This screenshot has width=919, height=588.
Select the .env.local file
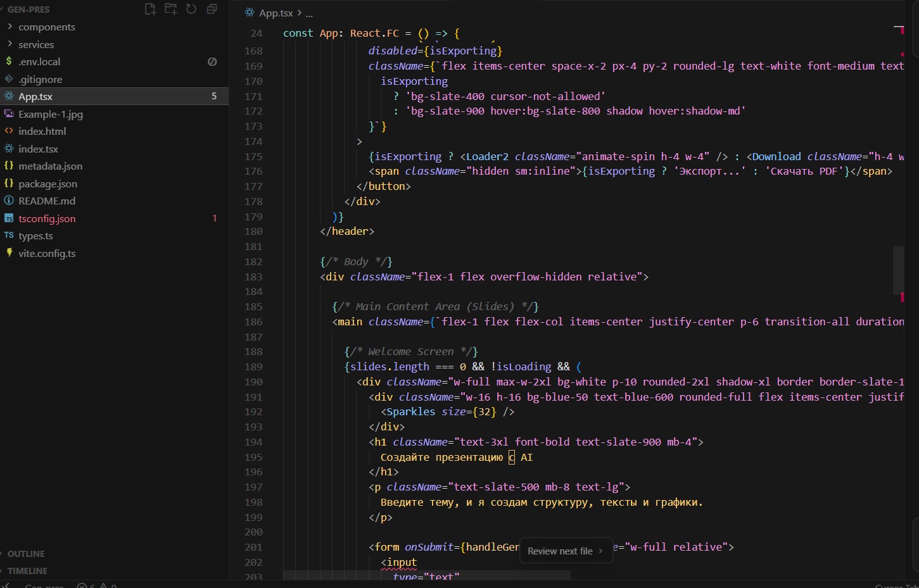pos(39,61)
